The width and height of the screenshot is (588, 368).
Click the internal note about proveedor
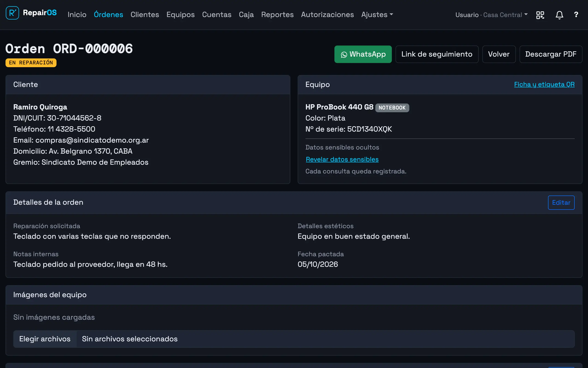click(90, 264)
